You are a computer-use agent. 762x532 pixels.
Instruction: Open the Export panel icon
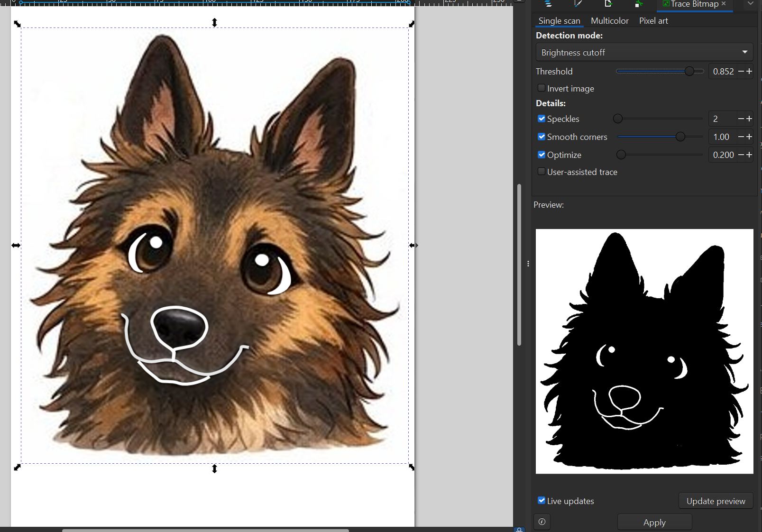coord(608,4)
